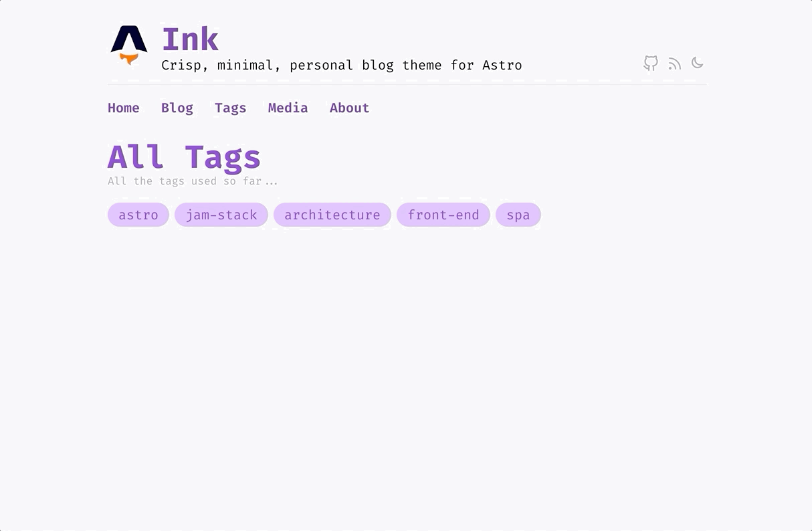812x531 pixels.
Task: Visit the About page
Action: tap(350, 108)
